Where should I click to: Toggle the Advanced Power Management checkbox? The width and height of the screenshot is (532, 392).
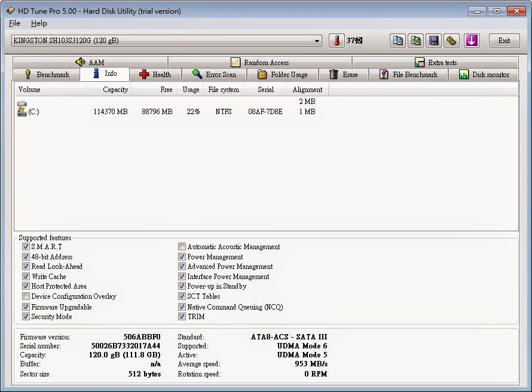coord(182,266)
